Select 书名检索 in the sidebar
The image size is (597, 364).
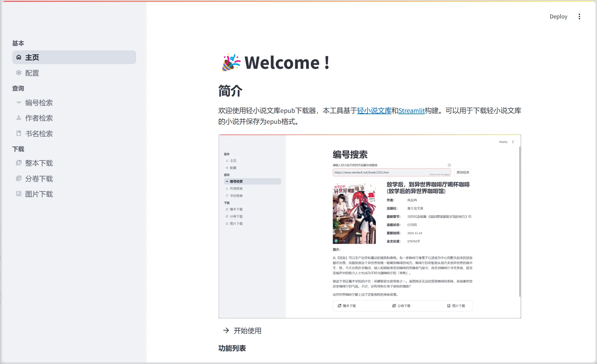pos(74,134)
